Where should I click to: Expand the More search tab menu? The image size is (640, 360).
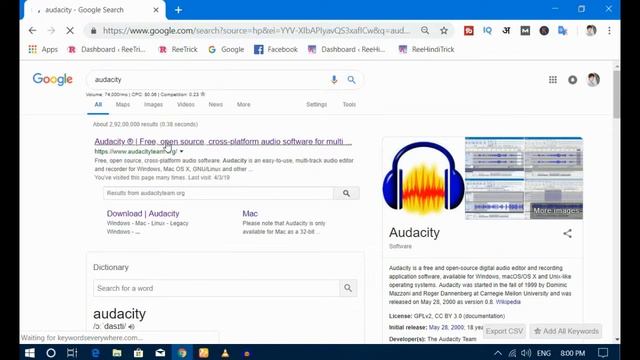tap(244, 104)
